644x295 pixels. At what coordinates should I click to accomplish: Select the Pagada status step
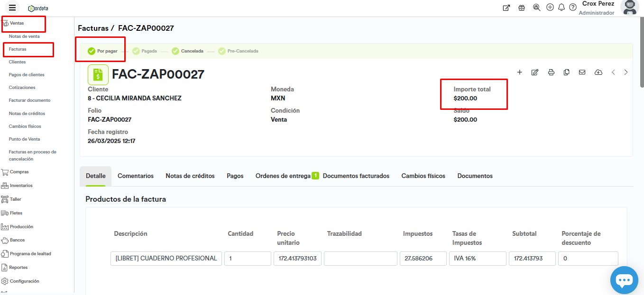click(145, 51)
